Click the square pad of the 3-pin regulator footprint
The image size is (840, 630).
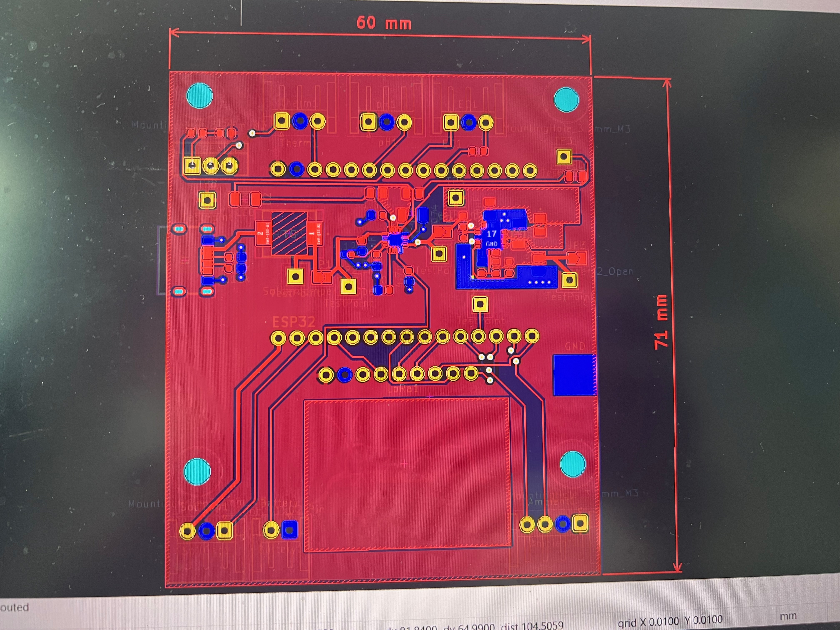pos(192,166)
